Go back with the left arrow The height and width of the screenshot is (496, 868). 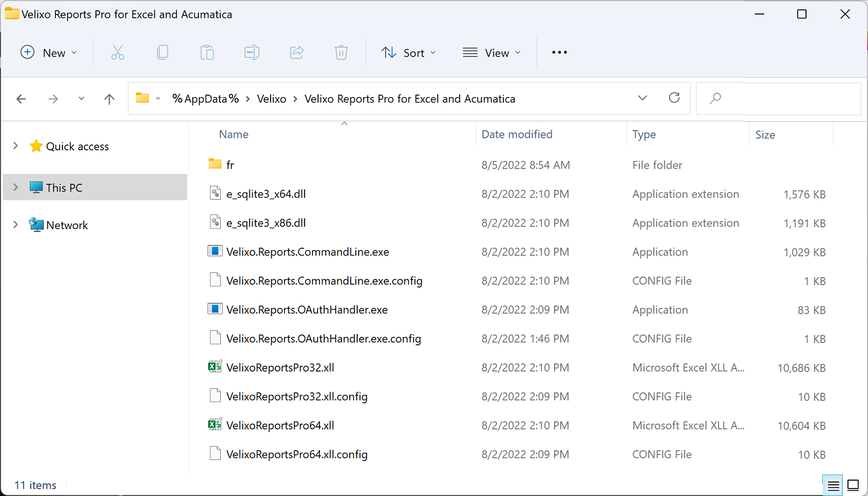click(x=21, y=99)
